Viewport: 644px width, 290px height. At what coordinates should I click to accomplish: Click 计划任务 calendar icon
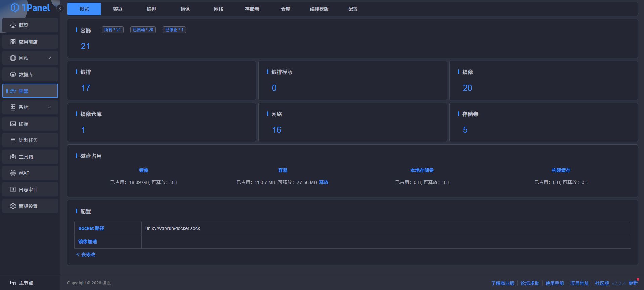pos(13,140)
